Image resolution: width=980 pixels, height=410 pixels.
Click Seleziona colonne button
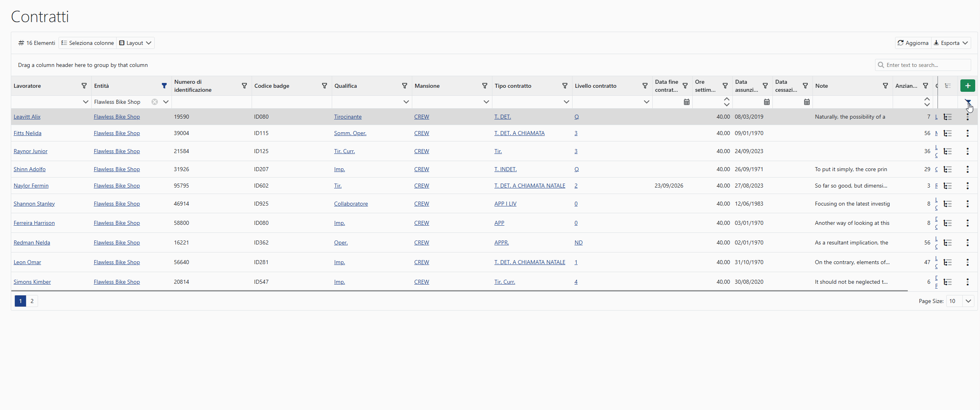pos(88,43)
